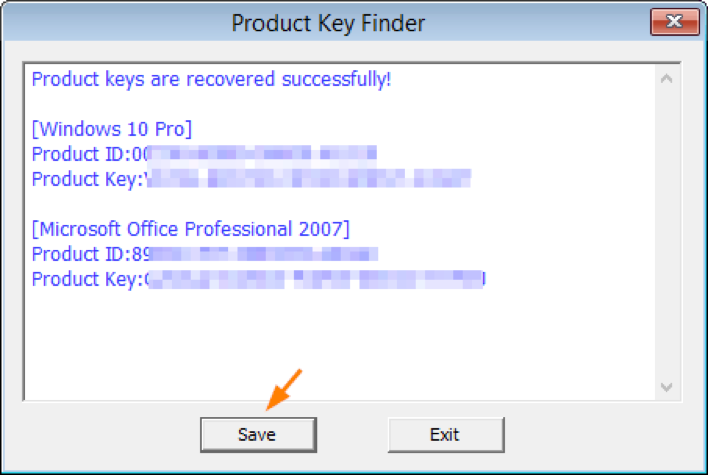Click the Save button

pyautogui.click(x=258, y=435)
